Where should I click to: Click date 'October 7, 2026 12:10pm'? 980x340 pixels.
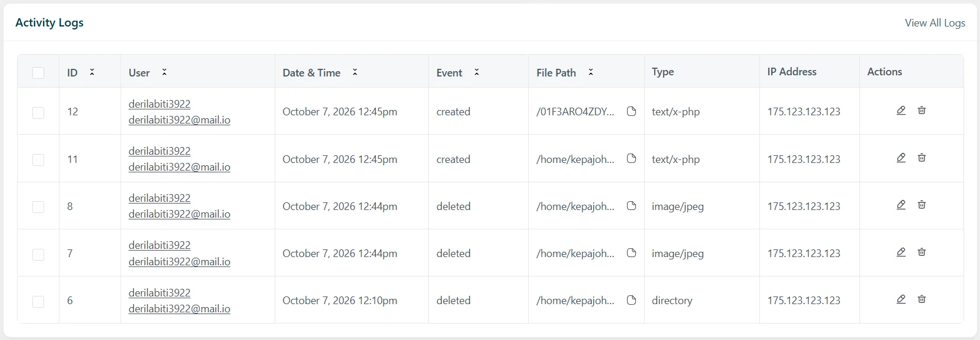339,300
